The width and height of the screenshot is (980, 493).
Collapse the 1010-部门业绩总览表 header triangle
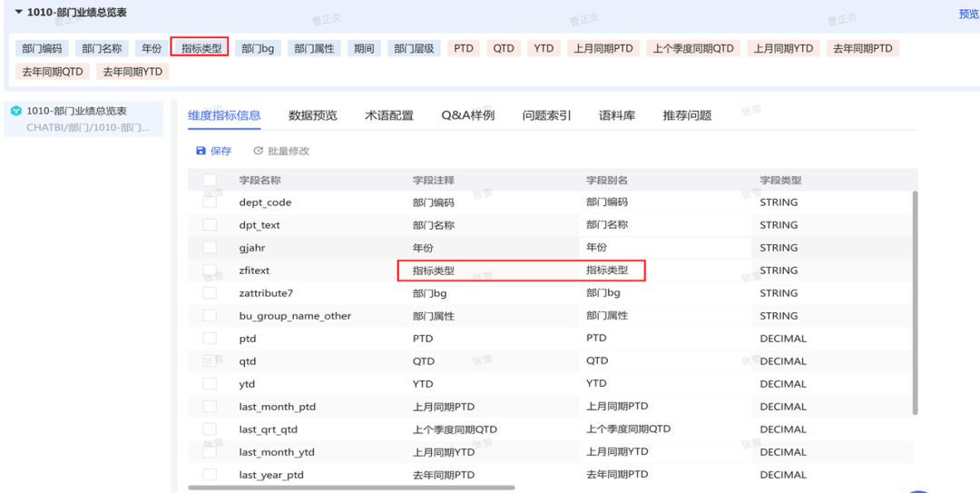coord(17,12)
